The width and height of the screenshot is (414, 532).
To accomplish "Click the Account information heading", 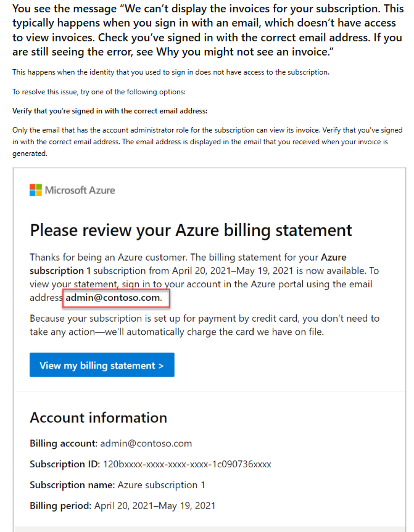I will tap(99, 418).
